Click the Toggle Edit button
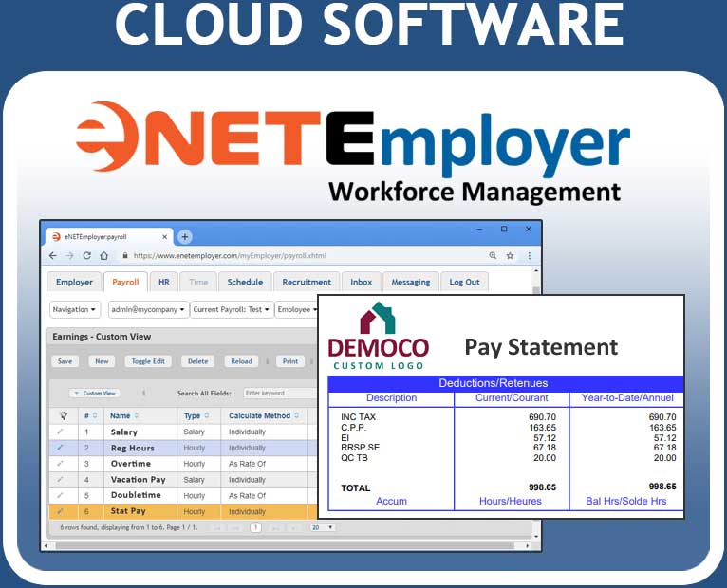727x588 pixels. (148, 361)
